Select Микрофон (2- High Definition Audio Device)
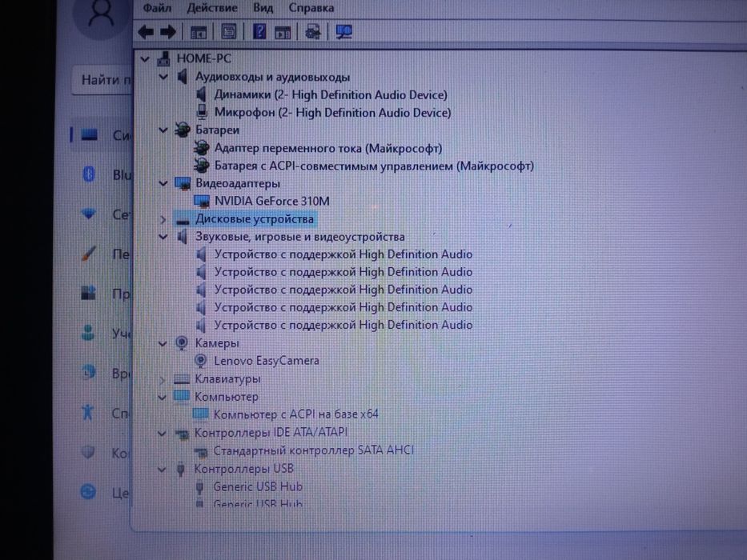This screenshot has width=747, height=560. coord(332,113)
